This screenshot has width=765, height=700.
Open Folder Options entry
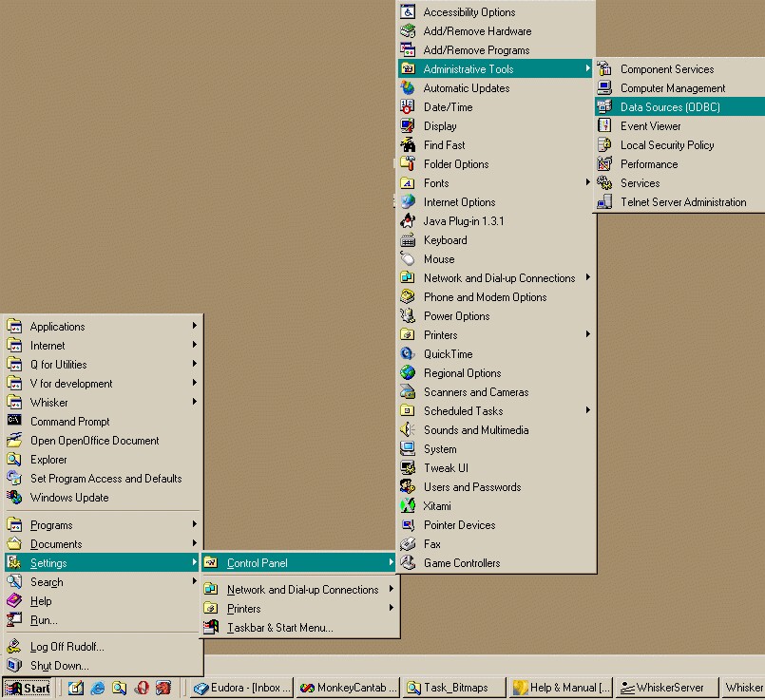(x=496, y=163)
